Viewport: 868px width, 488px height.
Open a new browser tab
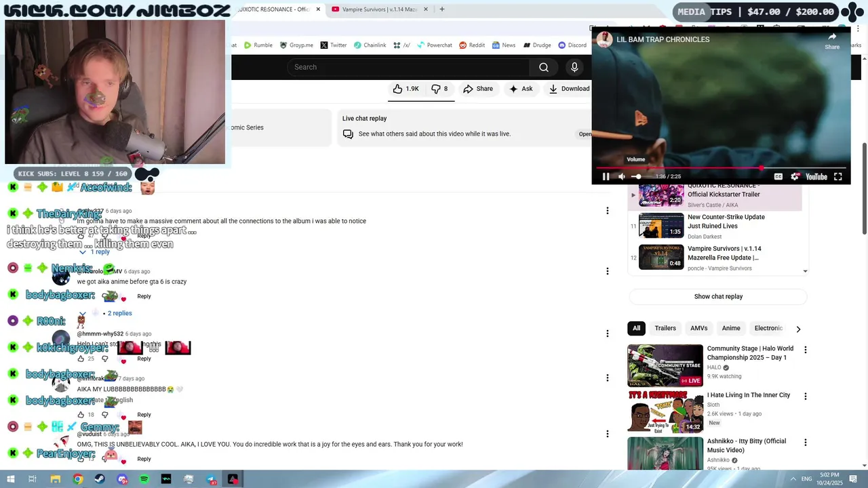(441, 9)
